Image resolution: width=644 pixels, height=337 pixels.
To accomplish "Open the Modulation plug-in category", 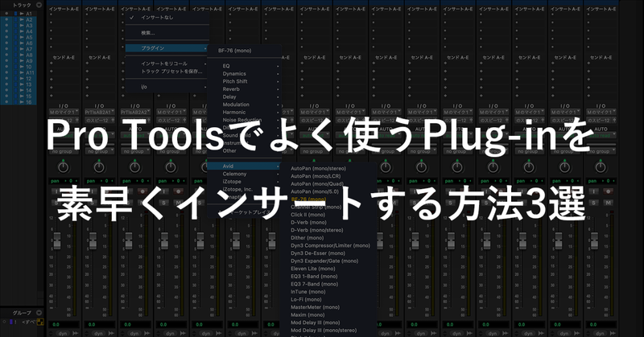I will [244, 105].
